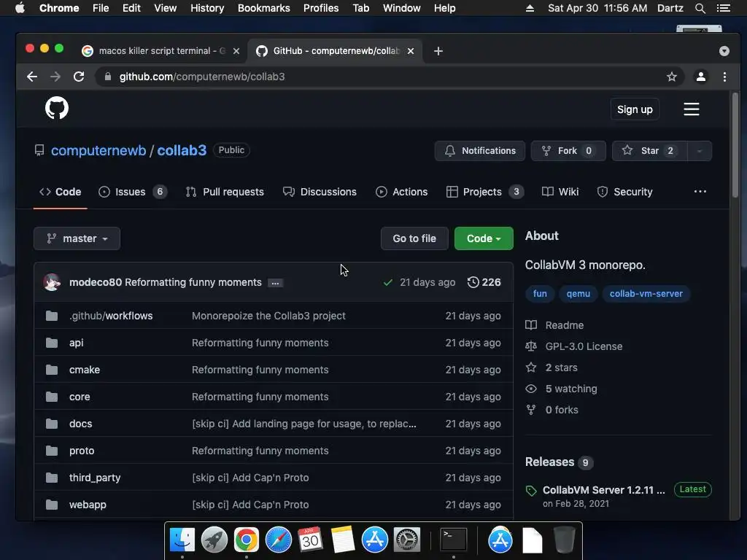Open the Chrome tab search dropdown
Image resolution: width=747 pixels, height=560 pixels.
pyautogui.click(x=724, y=51)
